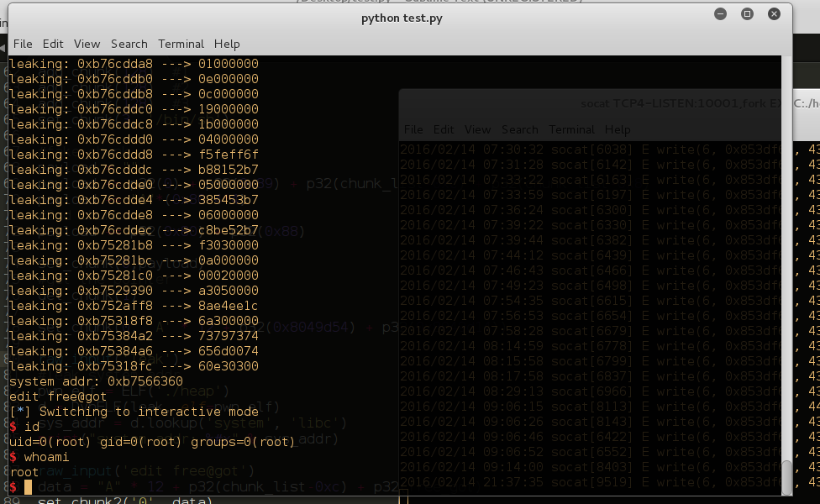Minimize the python test.py terminal window
Screen dimensions: 820x504
[721, 14]
